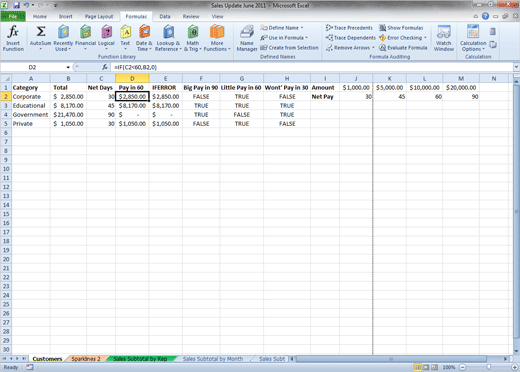Click the vertical scrollbar thumb
Image resolution: width=520 pixels, height=372 pixels.
coord(516,213)
